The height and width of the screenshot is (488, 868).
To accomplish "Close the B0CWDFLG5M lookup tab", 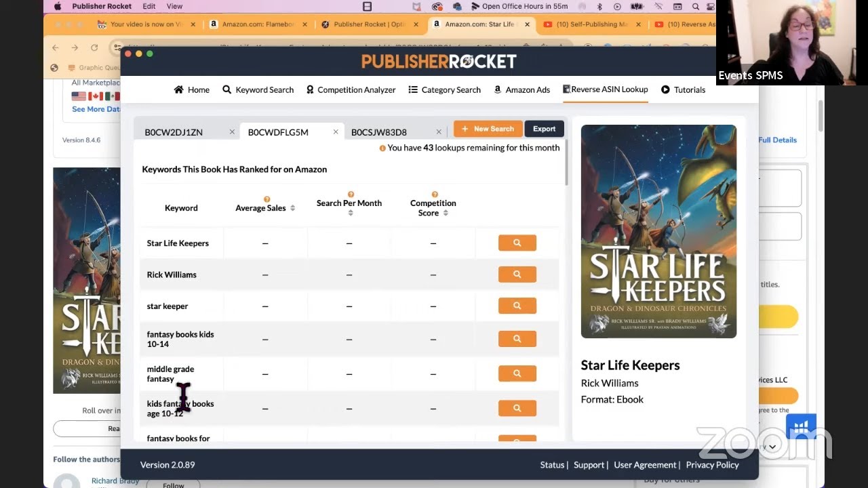I will click(336, 132).
